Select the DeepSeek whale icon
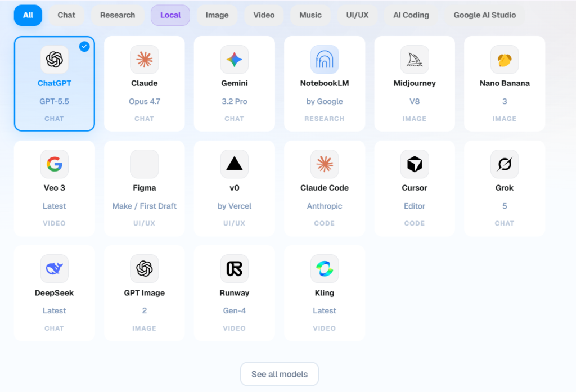The height and width of the screenshot is (392, 576). click(x=55, y=269)
